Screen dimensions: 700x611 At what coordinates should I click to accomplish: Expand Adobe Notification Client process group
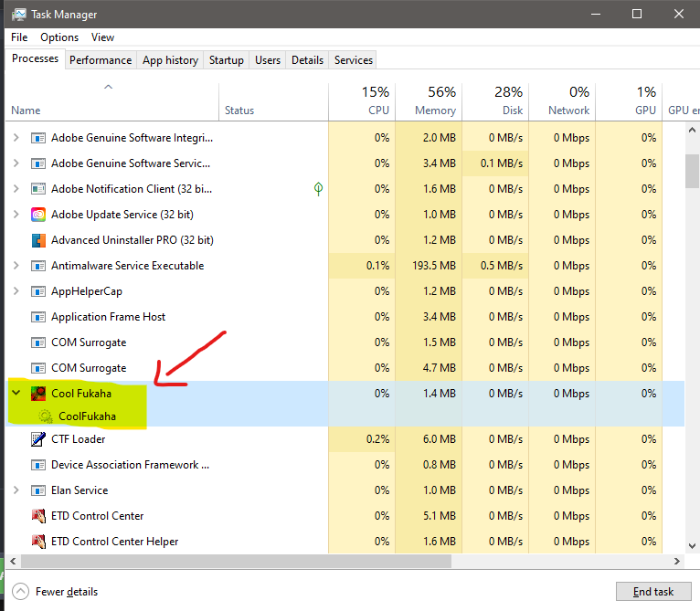click(x=16, y=188)
